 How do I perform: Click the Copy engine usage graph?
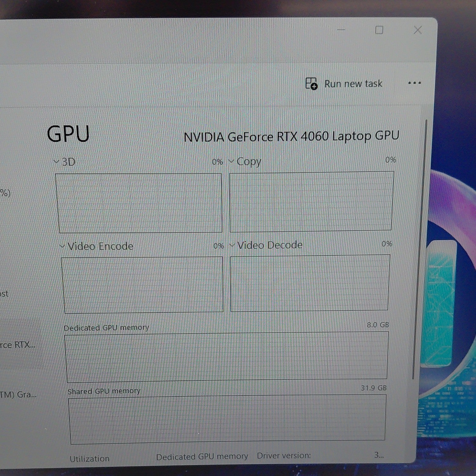(x=311, y=201)
